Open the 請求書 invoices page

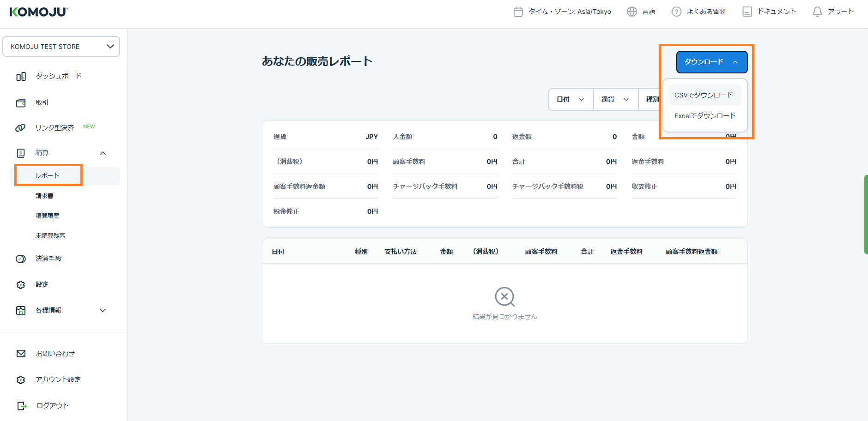pyautogui.click(x=44, y=196)
